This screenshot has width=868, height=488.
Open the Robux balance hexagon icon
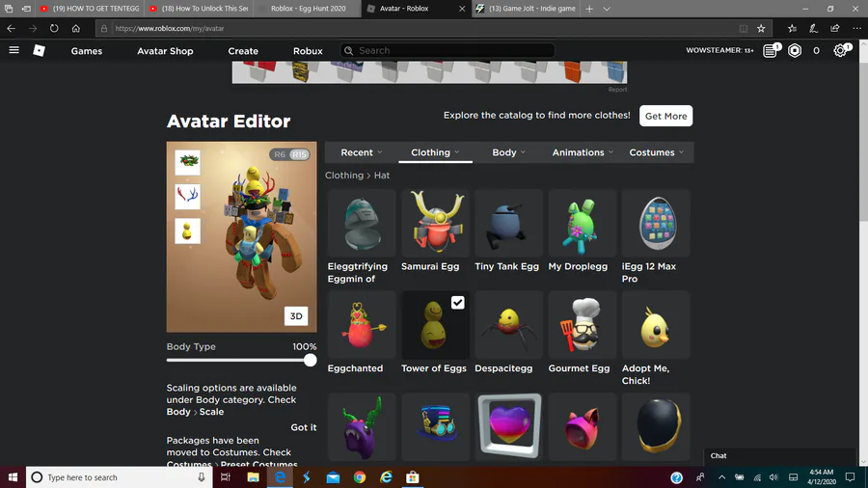(x=795, y=50)
